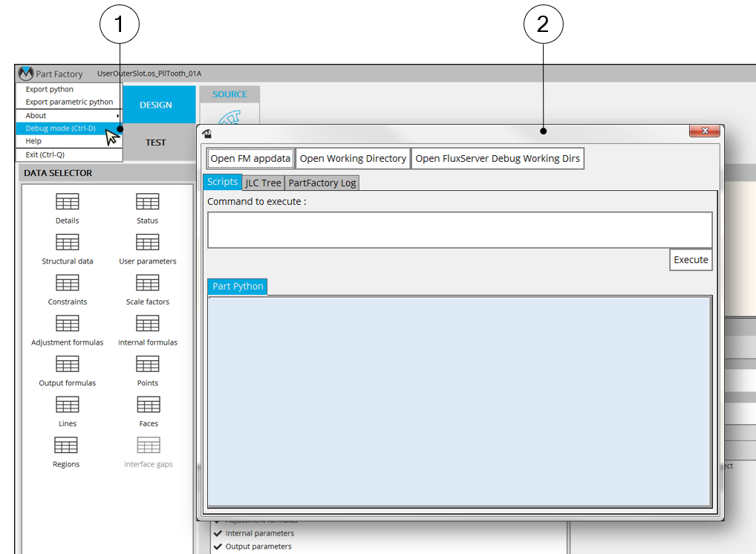Select the Regions table icon
The image size is (756, 554).
tap(66, 446)
